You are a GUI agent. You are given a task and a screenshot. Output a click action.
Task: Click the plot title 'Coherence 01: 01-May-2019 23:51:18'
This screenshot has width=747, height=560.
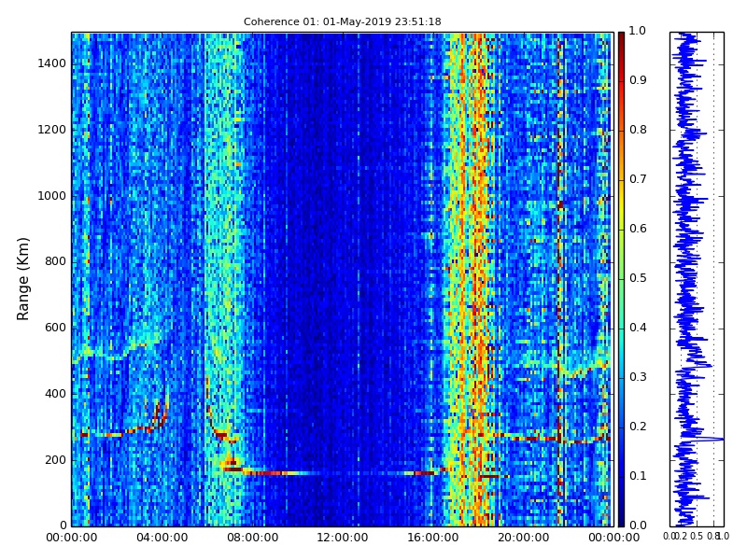click(342, 21)
